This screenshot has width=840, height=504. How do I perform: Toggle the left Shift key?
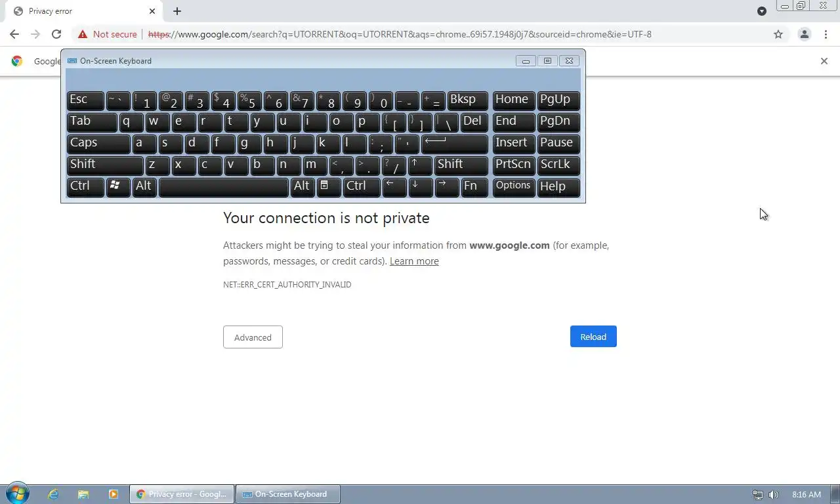coord(105,165)
